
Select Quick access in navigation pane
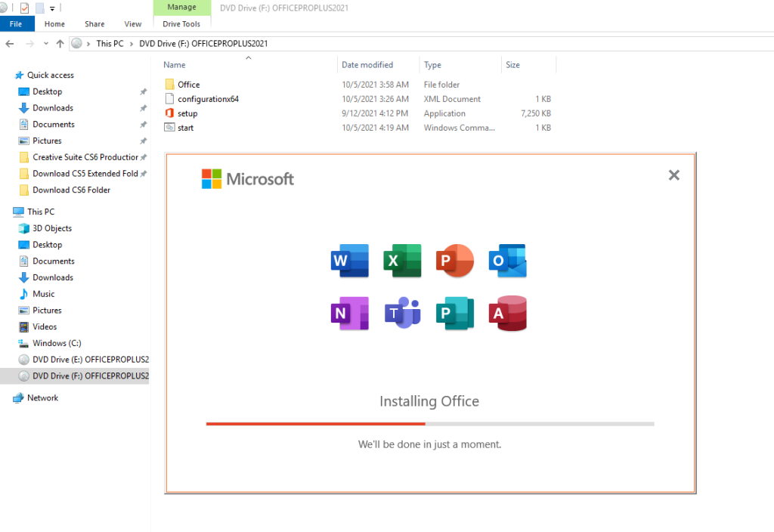tap(51, 75)
